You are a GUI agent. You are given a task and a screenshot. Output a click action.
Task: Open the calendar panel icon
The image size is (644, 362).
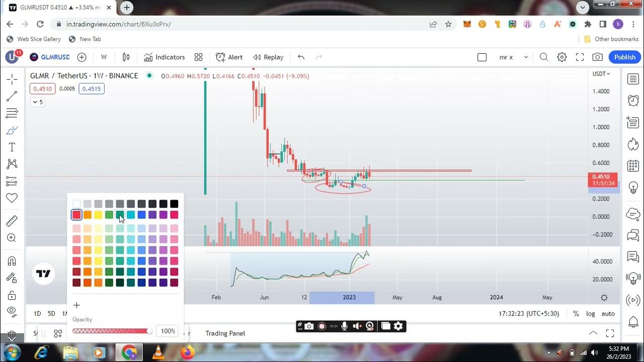(x=633, y=165)
